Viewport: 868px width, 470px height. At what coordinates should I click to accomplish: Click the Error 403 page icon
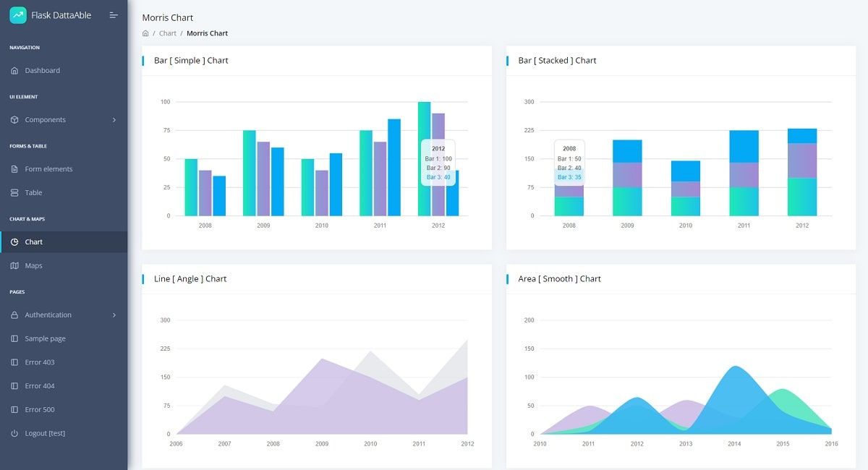coord(14,362)
